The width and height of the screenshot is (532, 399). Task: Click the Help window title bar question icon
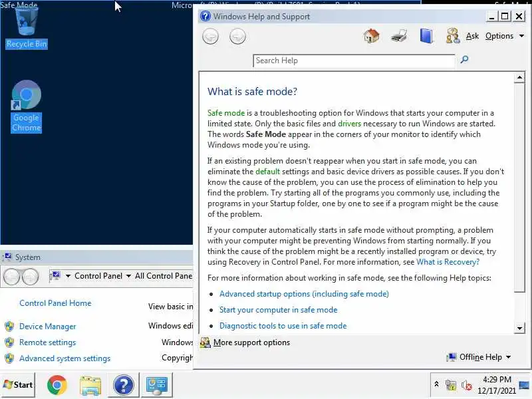point(205,16)
